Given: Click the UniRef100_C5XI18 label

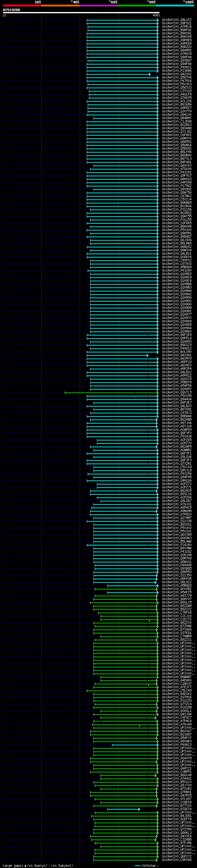Looking at the screenshot, I should pyautogui.click(x=176, y=467).
